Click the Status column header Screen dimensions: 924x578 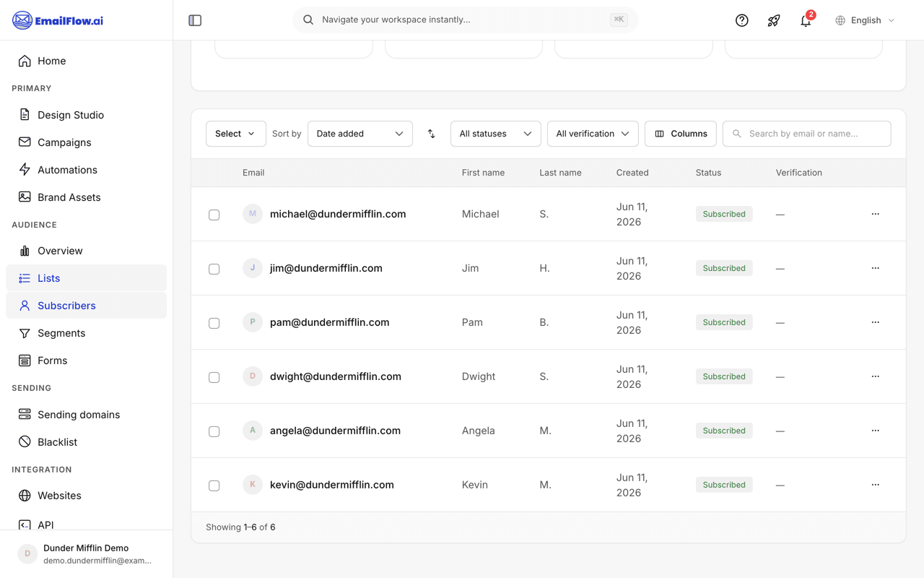coord(708,173)
